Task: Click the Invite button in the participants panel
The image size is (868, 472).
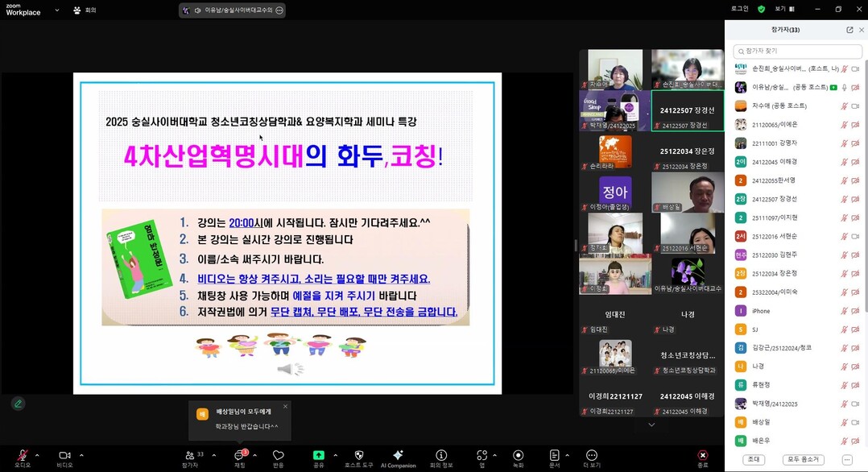Action: (x=754, y=459)
